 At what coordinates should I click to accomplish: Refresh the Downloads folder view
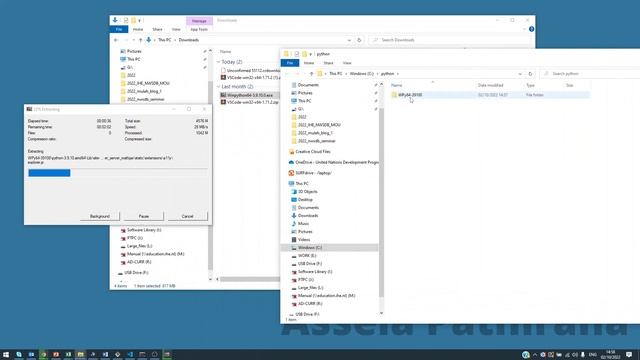coord(359,40)
